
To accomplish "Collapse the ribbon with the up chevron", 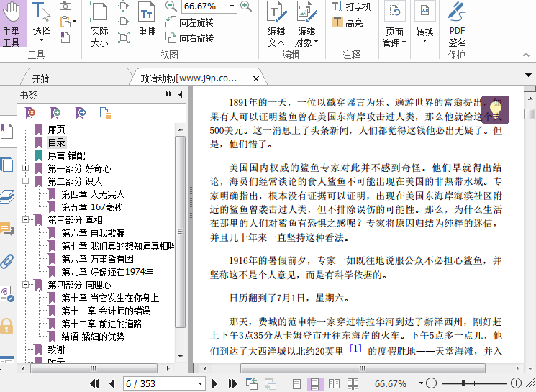I will pos(527,55).
